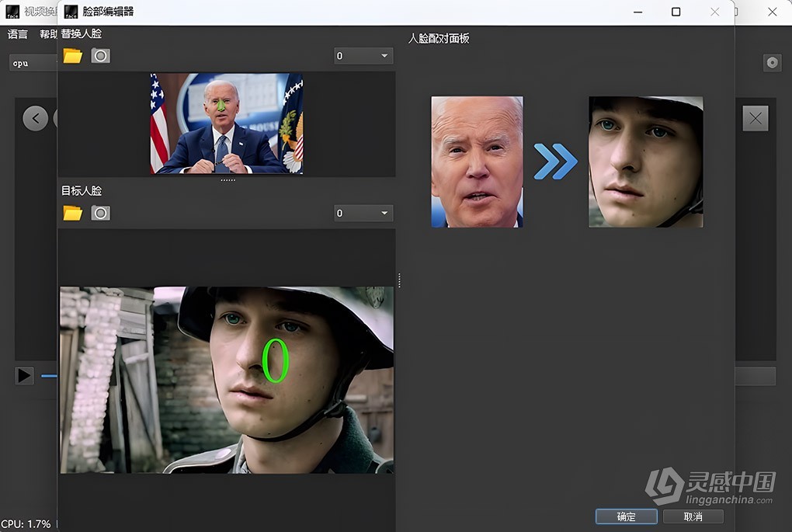Expand target face index dropdown
This screenshot has height=532, width=792.
pos(363,213)
